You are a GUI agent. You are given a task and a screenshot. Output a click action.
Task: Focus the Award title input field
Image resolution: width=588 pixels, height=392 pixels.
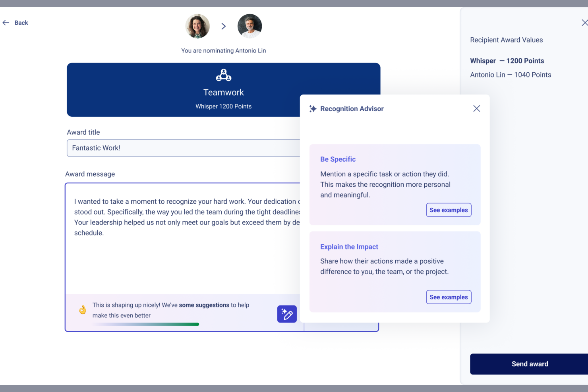pyautogui.click(x=183, y=148)
